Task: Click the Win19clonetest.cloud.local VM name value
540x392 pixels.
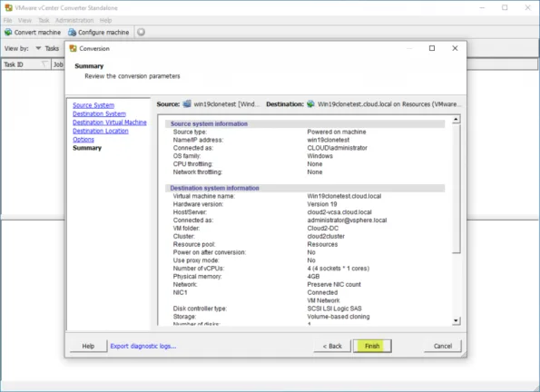Action: pyautogui.click(x=344, y=196)
